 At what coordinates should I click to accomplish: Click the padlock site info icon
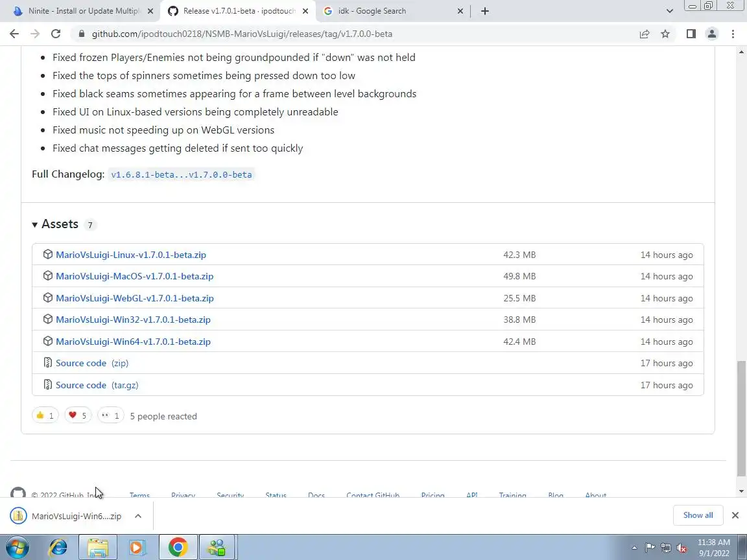click(x=82, y=34)
